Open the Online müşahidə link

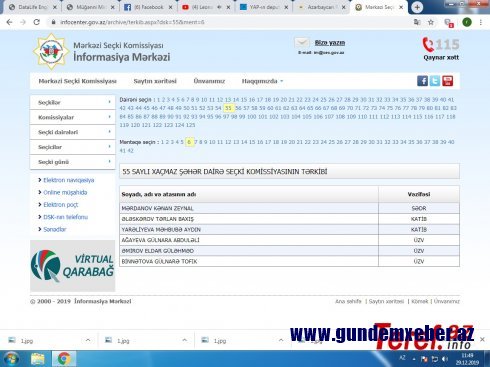click(x=65, y=192)
